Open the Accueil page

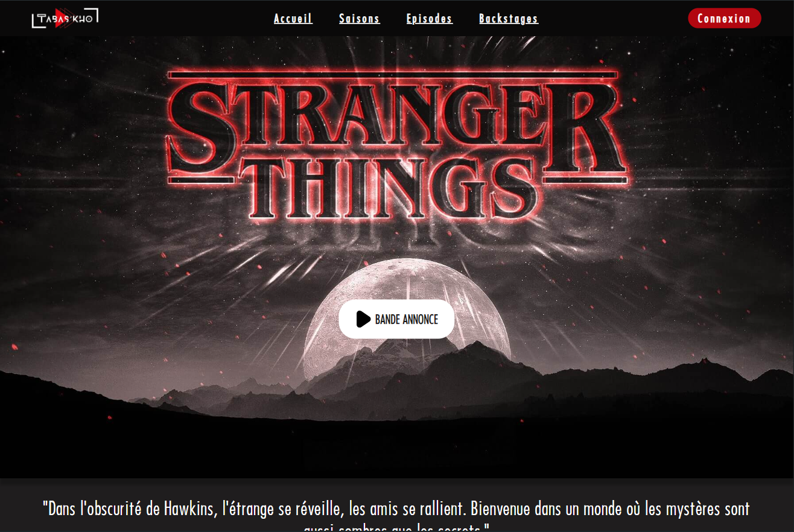293,19
